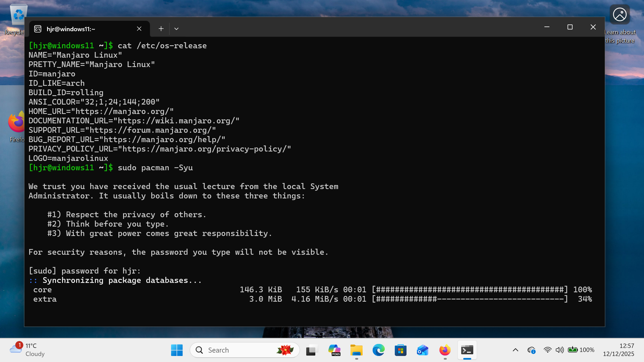Open File Explorer from the taskbar

click(x=356, y=350)
